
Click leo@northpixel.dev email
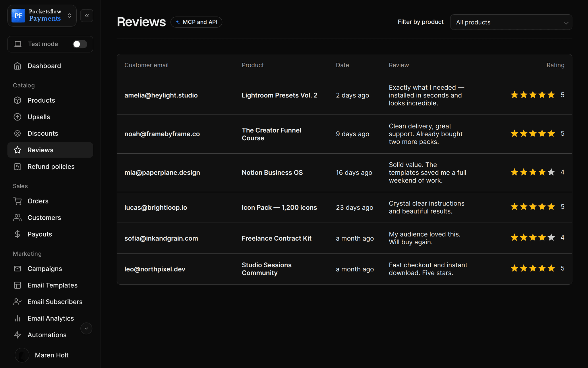(x=155, y=269)
